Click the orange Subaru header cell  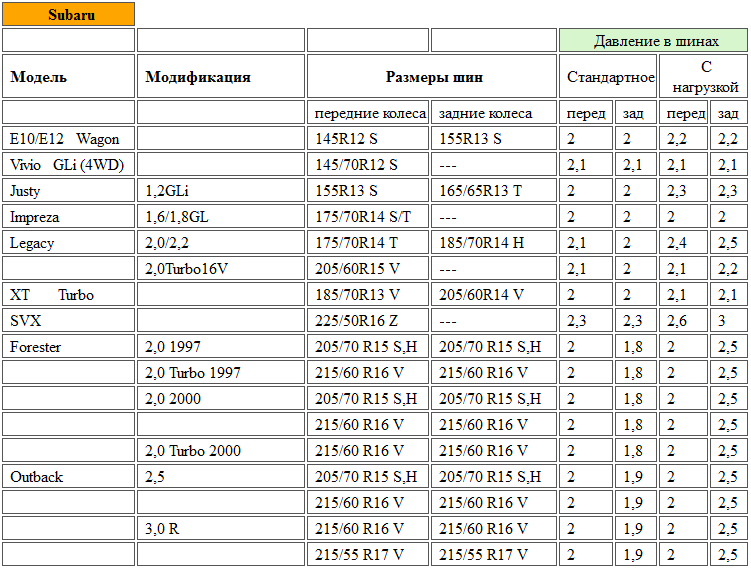click(68, 14)
